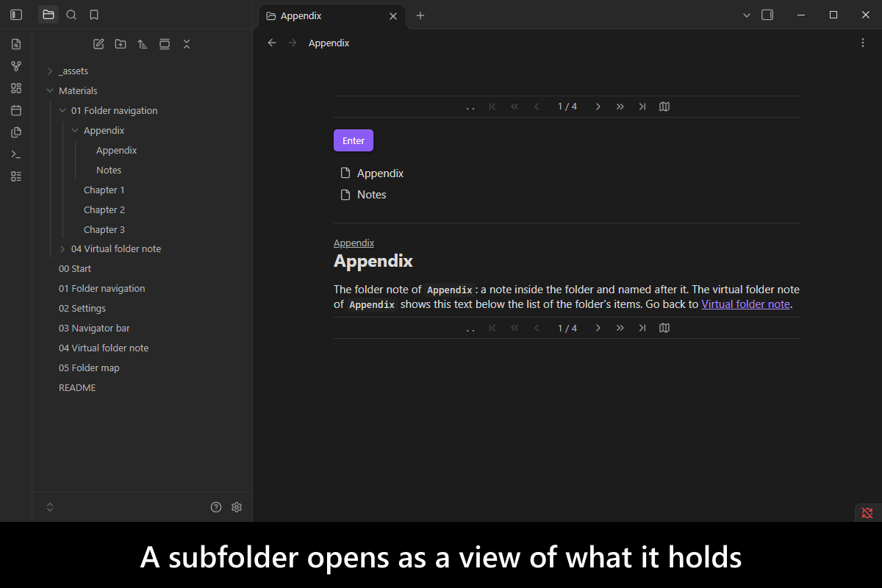Create a new folder icon
The width and height of the screenshot is (882, 588).
point(121,44)
